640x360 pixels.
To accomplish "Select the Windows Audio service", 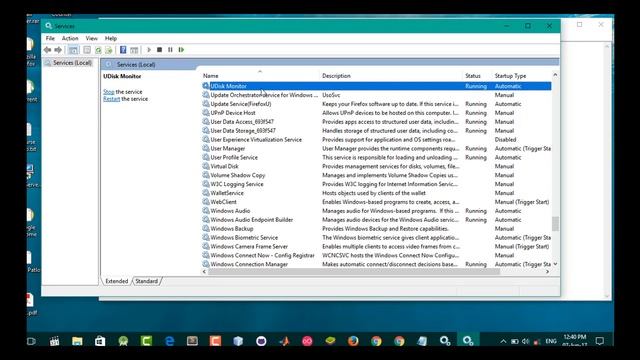I will point(376,211).
